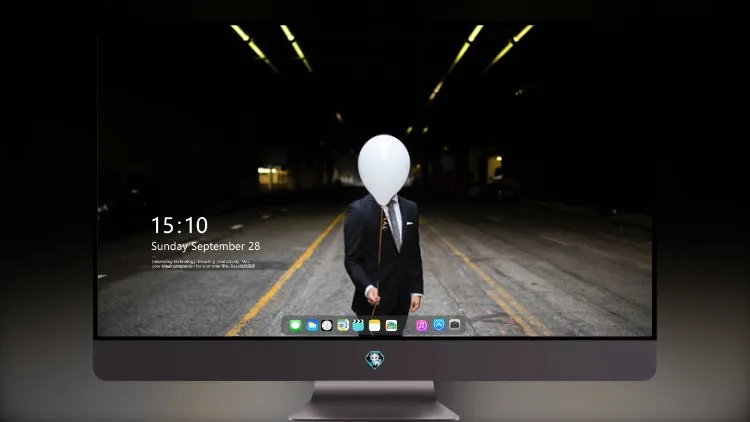Open the Maps app icon in dock
Image resolution: width=750 pixels, height=422 pixels.
(342, 325)
